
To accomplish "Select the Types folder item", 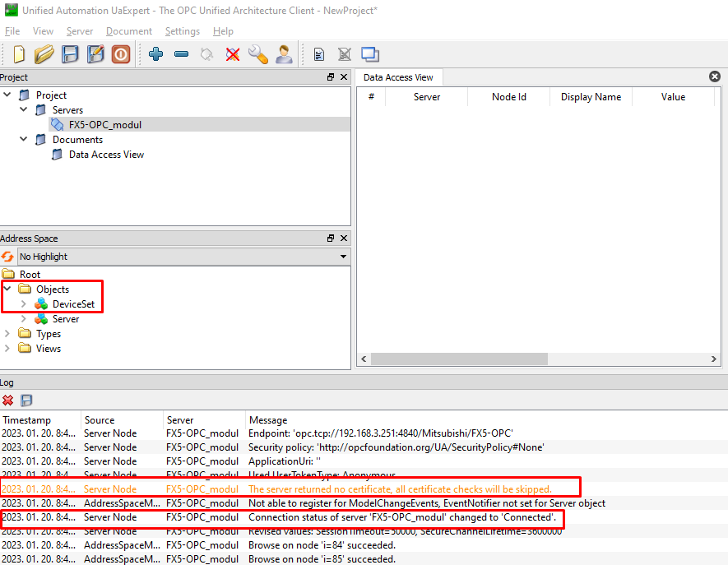I will pos(49,334).
